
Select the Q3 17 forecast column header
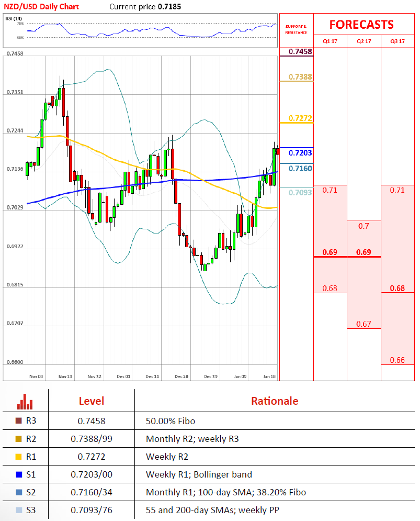click(398, 41)
